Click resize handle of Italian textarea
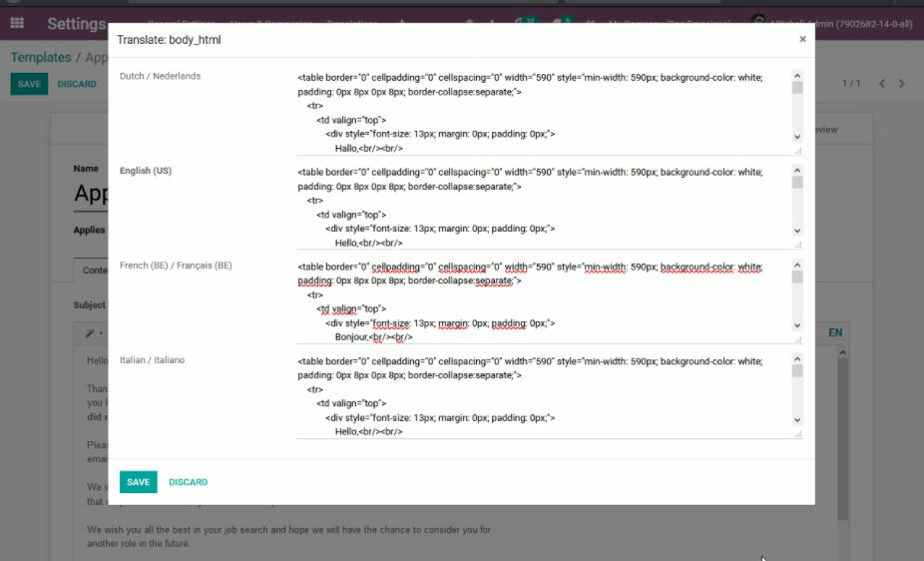This screenshot has height=561, width=924. (797, 434)
